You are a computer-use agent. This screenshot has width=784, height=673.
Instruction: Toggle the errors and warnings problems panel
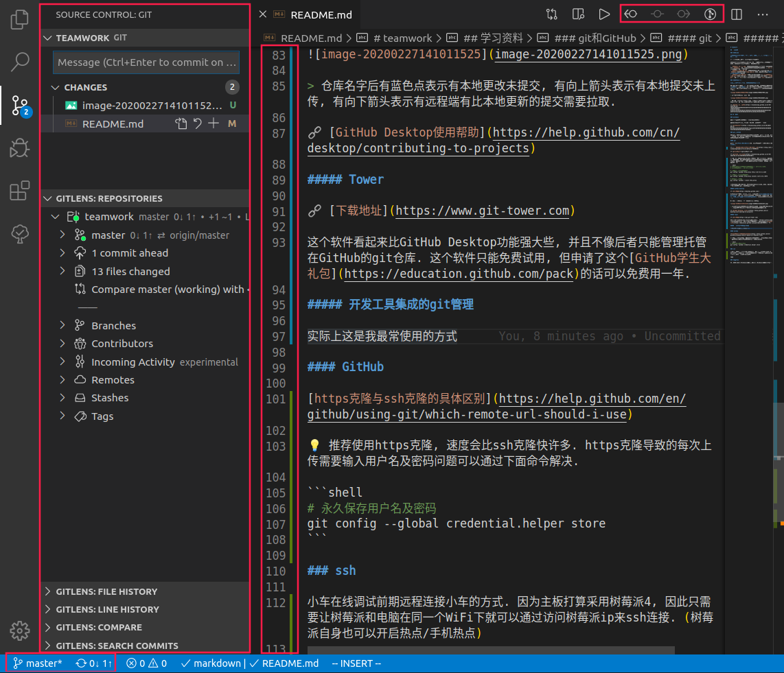[x=146, y=663]
